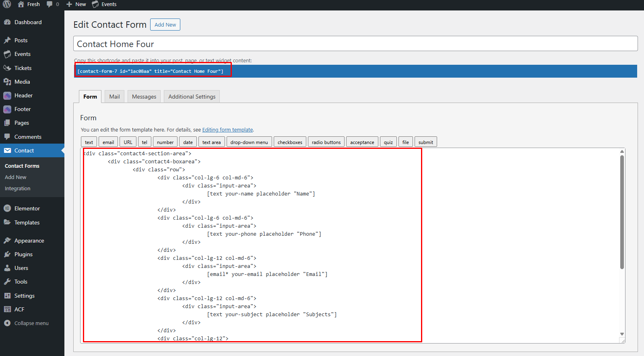Open the Messages tab
Image resolution: width=644 pixels, height=356 pixels.
(144, 97)
